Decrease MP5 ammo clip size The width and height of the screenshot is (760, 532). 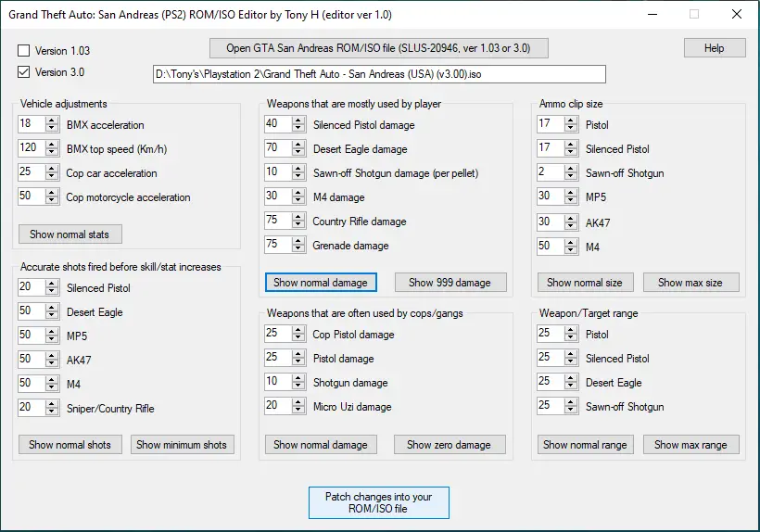(x=571, y=200)
